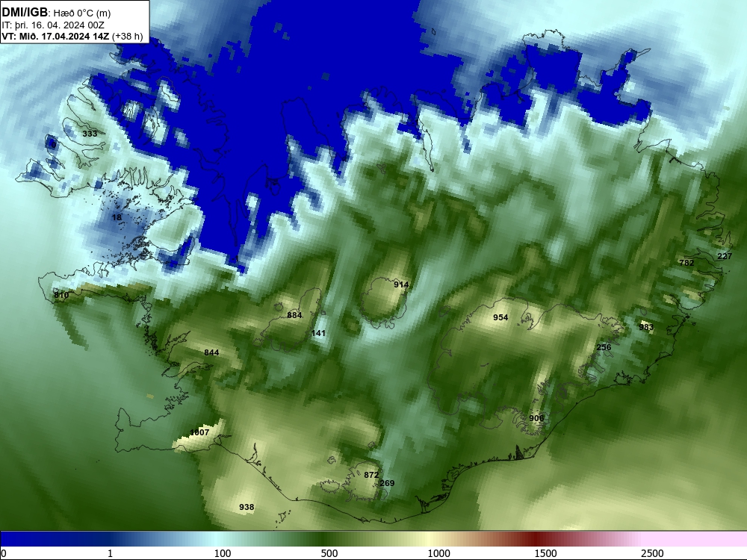
Task: Select the Hæð 0°C (m) label
Action: point(81,13)
